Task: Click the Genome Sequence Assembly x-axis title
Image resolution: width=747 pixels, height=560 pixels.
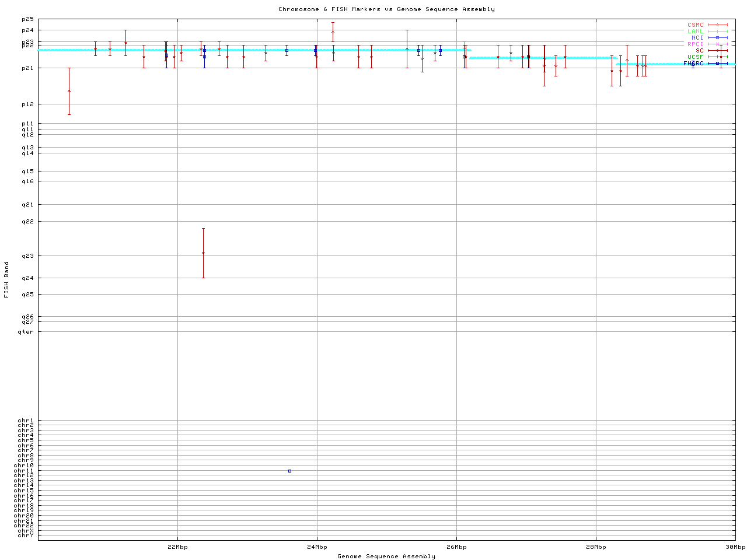Action: [x=386, y=556]
